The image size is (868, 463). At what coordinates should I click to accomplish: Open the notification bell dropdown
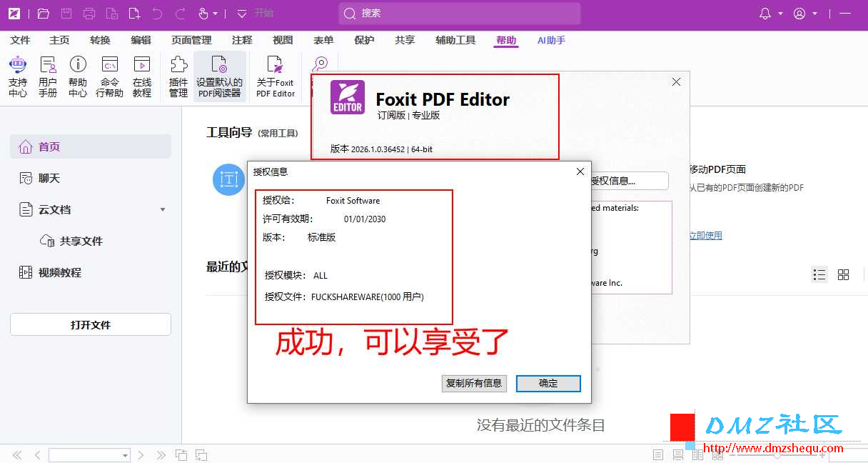771,14
